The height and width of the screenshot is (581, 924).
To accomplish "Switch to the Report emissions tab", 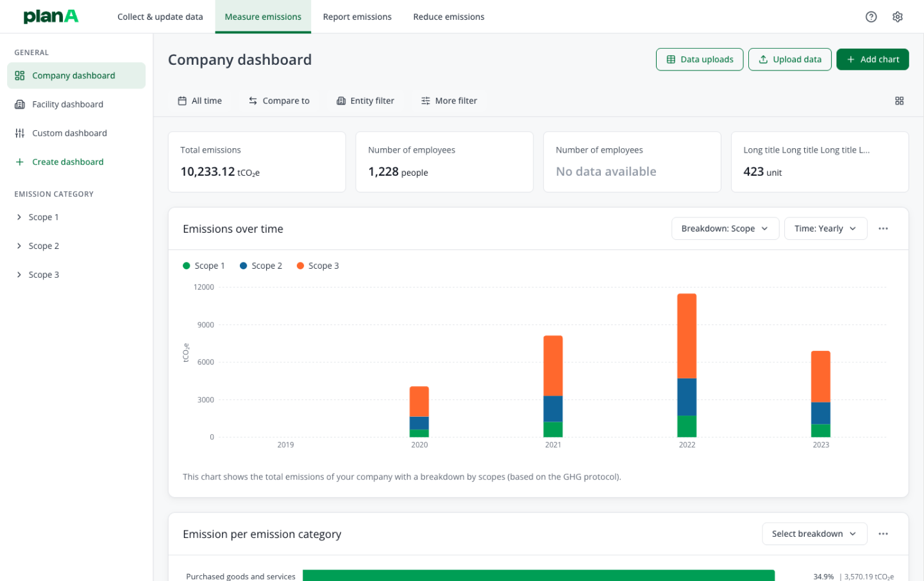I will (x=357, y=17).
